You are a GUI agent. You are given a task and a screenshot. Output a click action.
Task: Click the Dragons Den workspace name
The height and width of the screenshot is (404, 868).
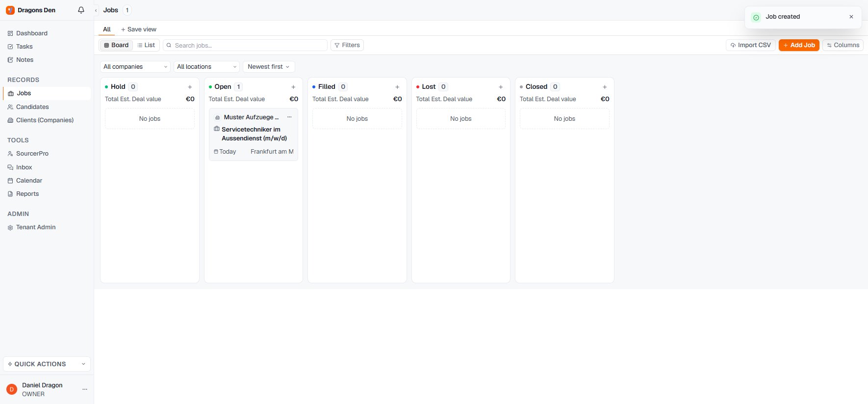click(x=36, y=10)
